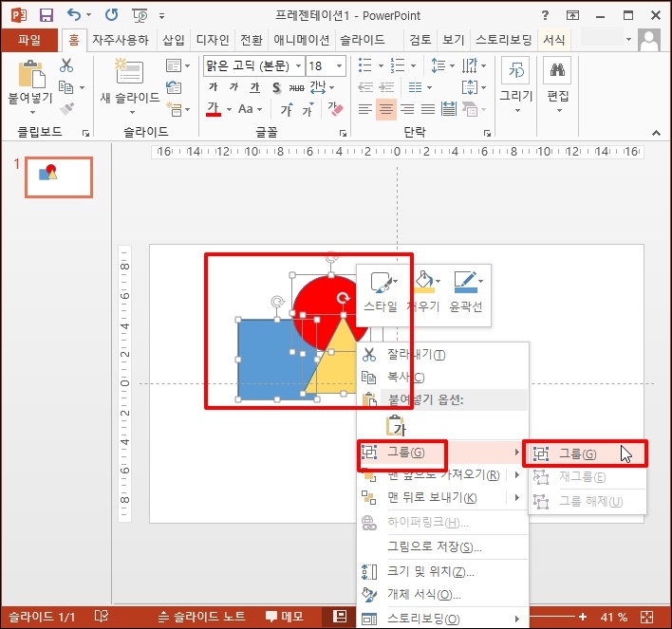Collapse the ribbon chevron
The image size is (672, 629).
656,133
